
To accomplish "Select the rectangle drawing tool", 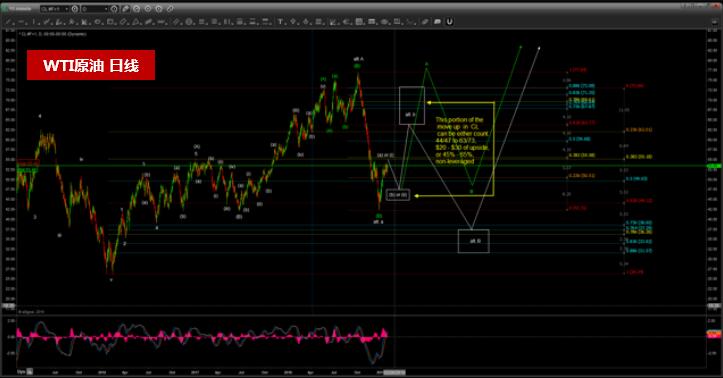I will [110, 22].
